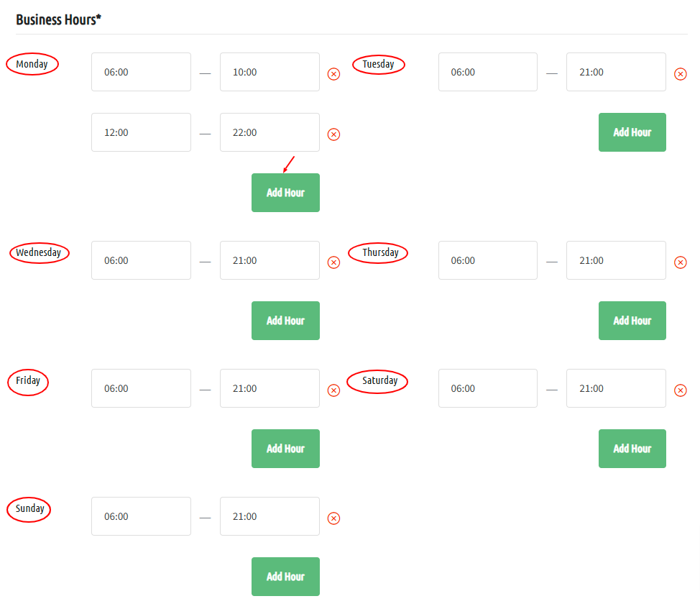This screenshot has width=700, height=609.
Task: Delete Tuesday's hours with the red X
Action: (680, 73)
